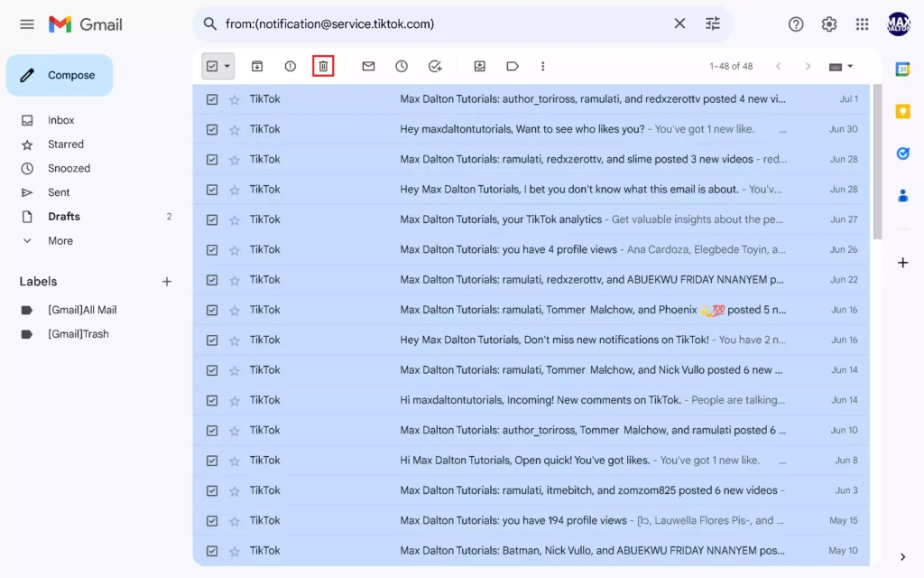Open the Max Dalton account avatar
924x578 pixels.
click(x=898, y=24)
